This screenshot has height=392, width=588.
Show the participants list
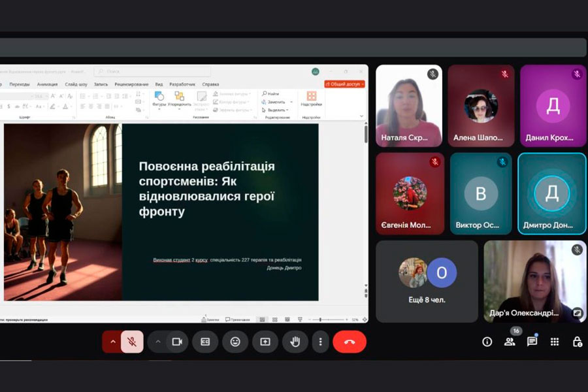(510, 342)
